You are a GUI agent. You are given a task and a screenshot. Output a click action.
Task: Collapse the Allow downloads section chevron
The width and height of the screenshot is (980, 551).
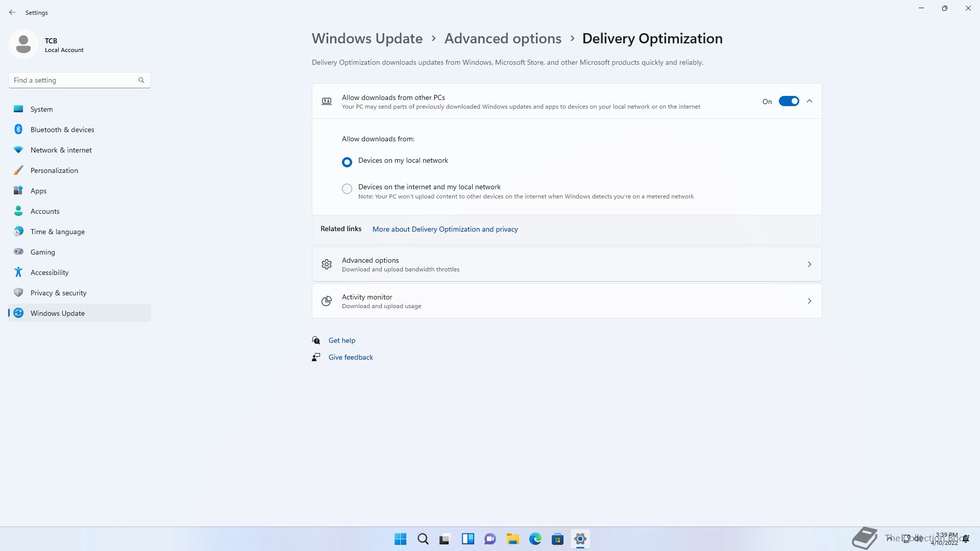[x=810, y=101]
